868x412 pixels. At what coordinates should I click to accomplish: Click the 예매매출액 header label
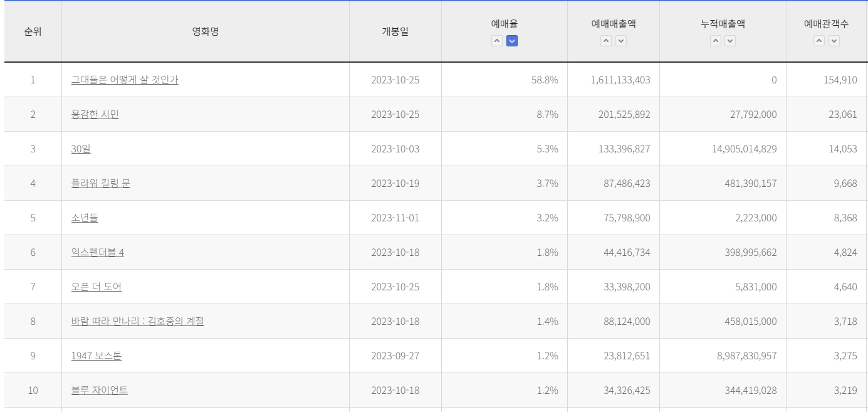pyautogui.click(x=614, y=24)
